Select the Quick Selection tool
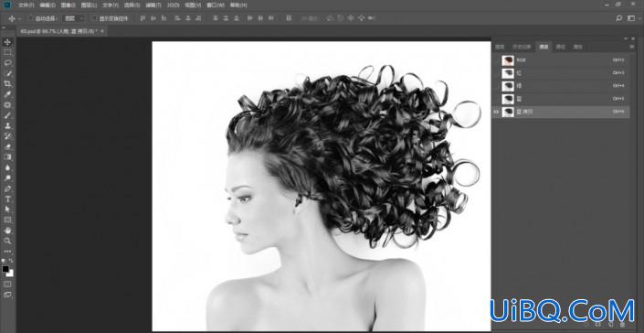 point(8,73)
